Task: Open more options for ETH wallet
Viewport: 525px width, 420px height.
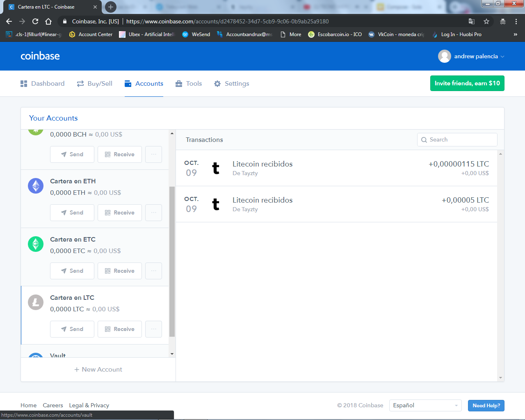Action: pyautogui.click(x=153, y=212)
